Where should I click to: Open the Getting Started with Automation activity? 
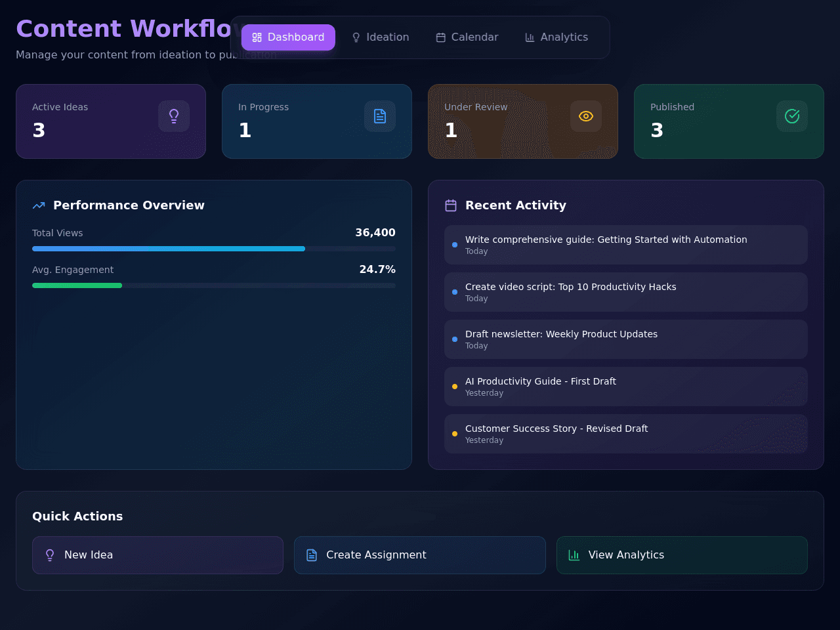(x=626, y=245)
